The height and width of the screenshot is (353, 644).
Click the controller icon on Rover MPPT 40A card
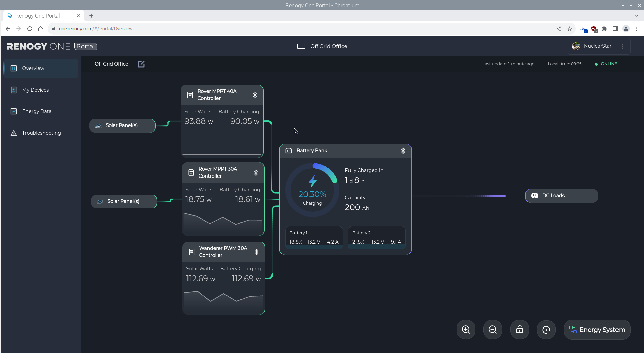pyautogui.click(x=190, y=95)
